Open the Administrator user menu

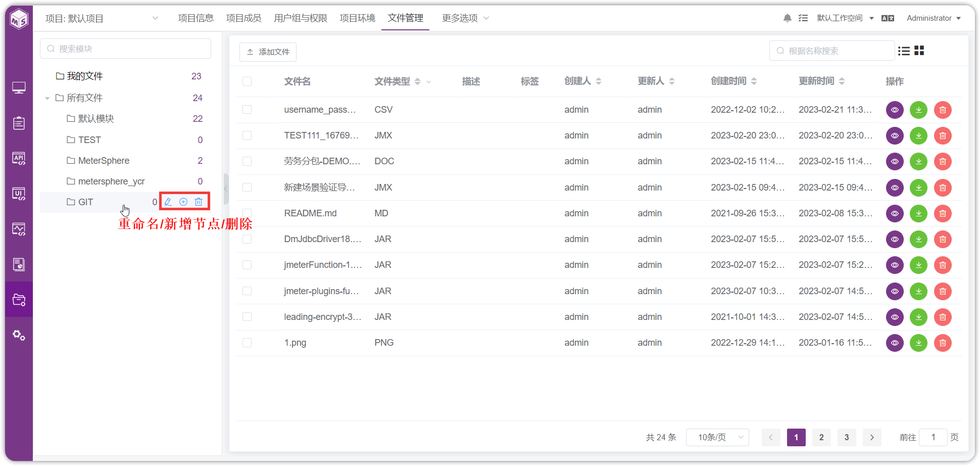pos(934,18)
